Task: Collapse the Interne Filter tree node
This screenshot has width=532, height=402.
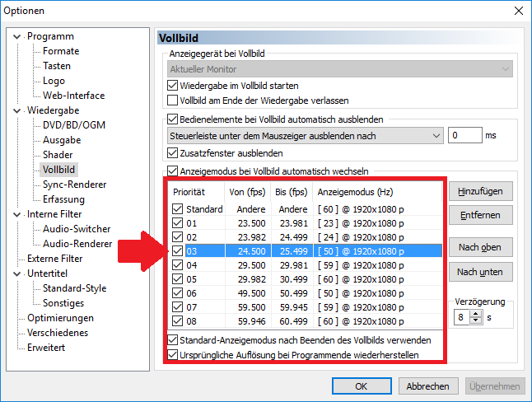Action: click(x=17, y=214)
